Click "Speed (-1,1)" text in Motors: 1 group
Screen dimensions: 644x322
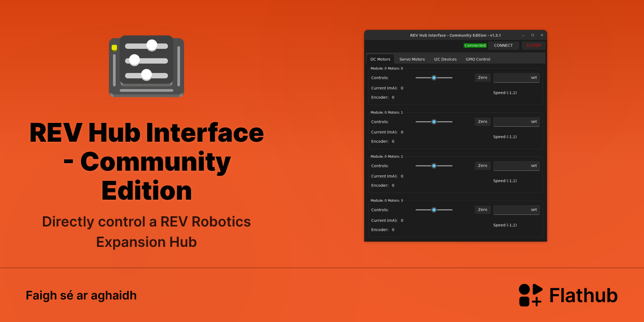[x=505, y=137]
